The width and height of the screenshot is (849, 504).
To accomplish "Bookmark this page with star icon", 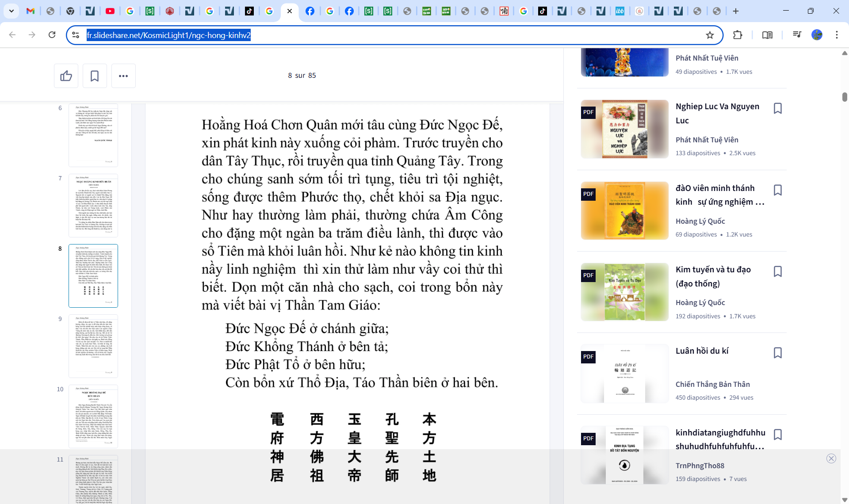I will (x=710, y=35).
